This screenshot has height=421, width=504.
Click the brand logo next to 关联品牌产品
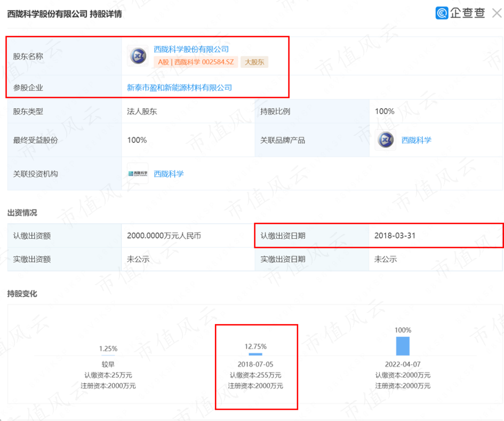pyautogui.click(x=386, y=140)
